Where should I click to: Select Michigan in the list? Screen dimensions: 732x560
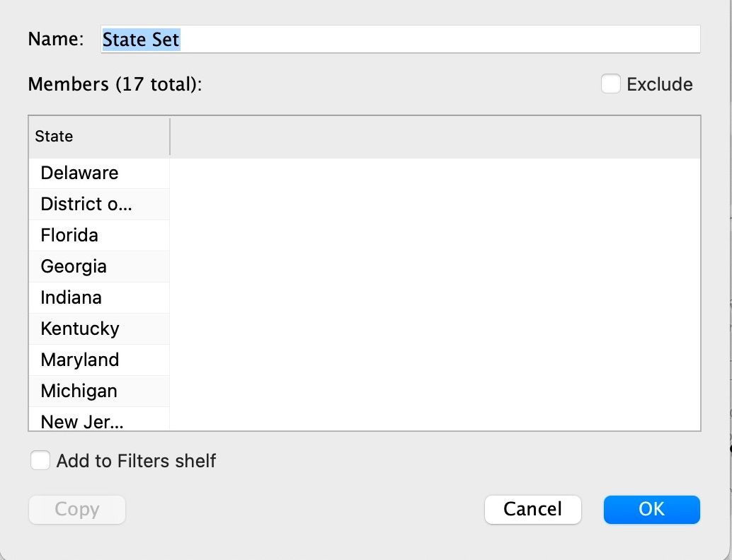[79, 391]
